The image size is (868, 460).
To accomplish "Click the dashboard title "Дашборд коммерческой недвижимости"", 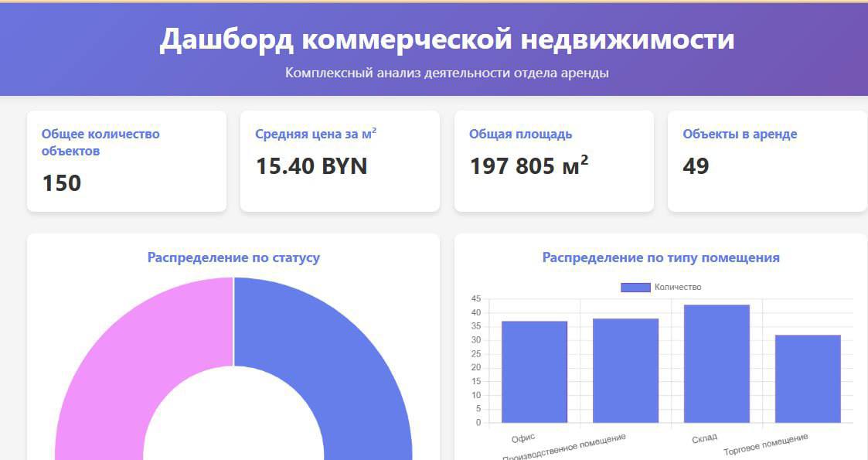I will pos(447,40).
